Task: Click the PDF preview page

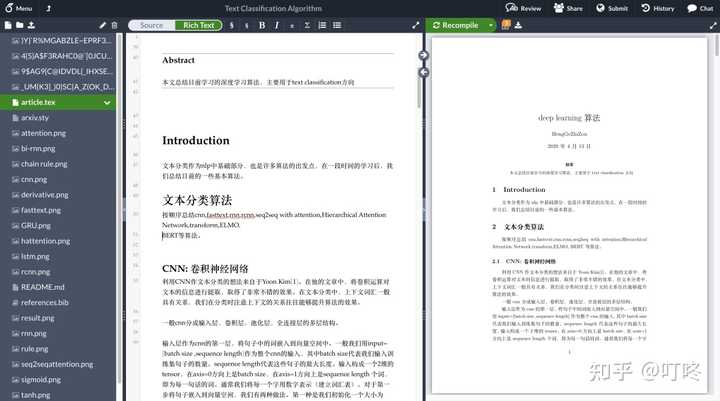Action: tap(569, 215)
